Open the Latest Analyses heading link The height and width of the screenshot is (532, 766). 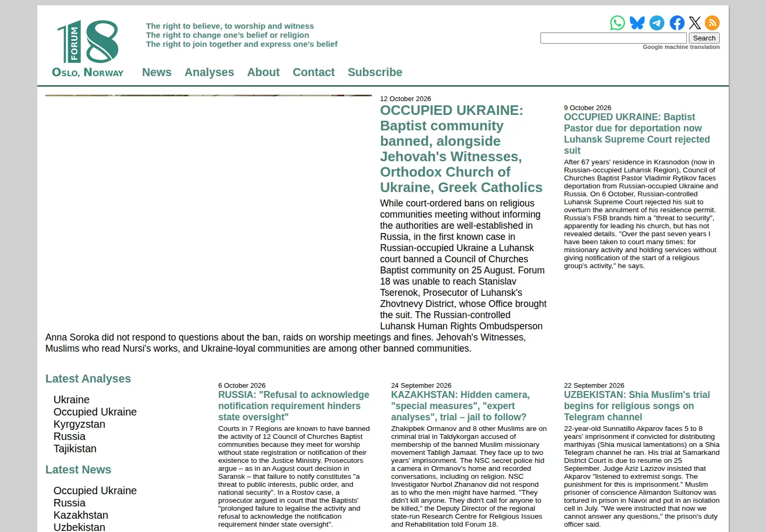[88, 379]
